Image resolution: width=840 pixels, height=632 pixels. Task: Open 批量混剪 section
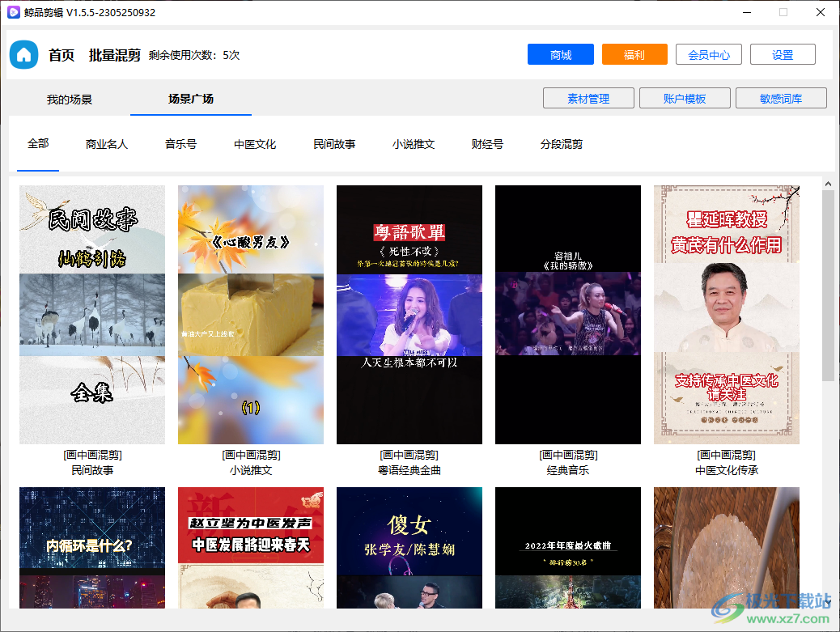coord(115,55)
